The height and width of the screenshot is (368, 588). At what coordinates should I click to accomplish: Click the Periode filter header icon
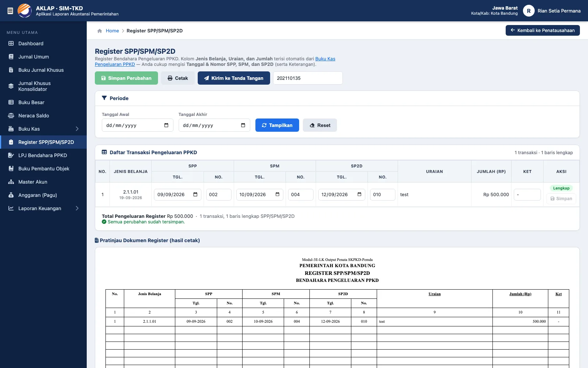click(104, 98)
